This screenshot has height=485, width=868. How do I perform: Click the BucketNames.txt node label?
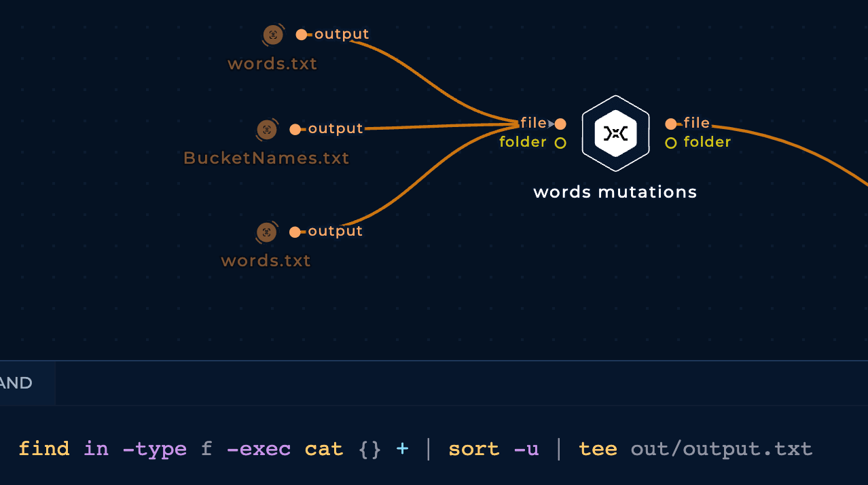266,158
